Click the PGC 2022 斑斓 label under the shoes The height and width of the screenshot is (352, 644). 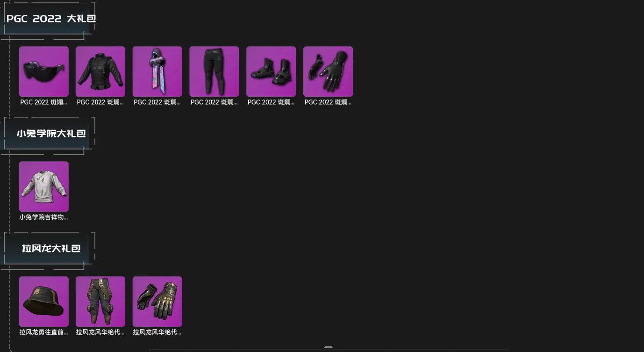(x=271, y=102)
